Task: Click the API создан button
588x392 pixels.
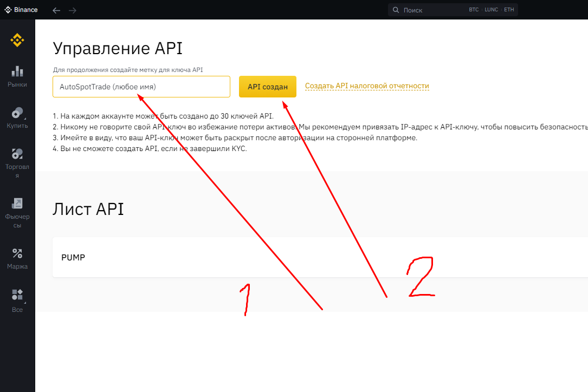Action: pos(268,87)
